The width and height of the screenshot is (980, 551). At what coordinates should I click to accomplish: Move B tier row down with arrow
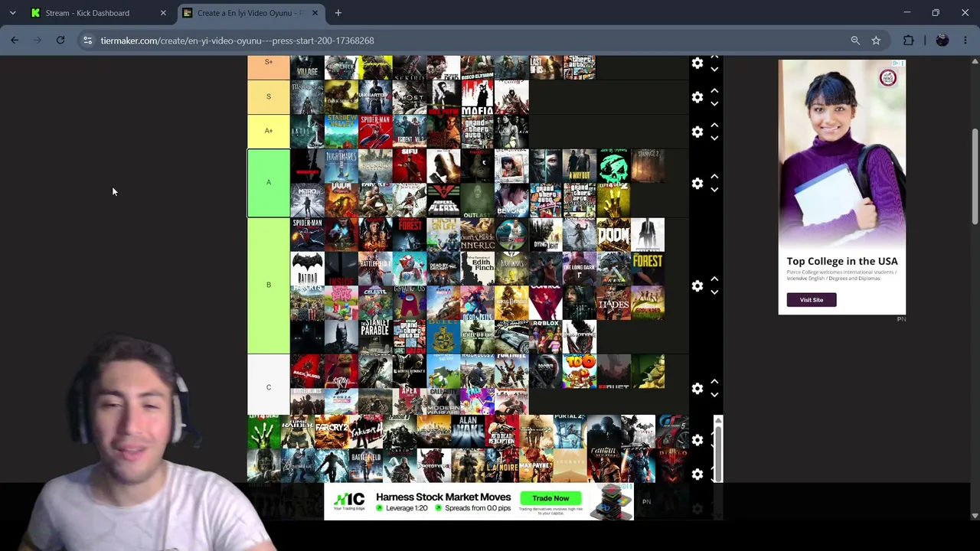pos(714,292)
